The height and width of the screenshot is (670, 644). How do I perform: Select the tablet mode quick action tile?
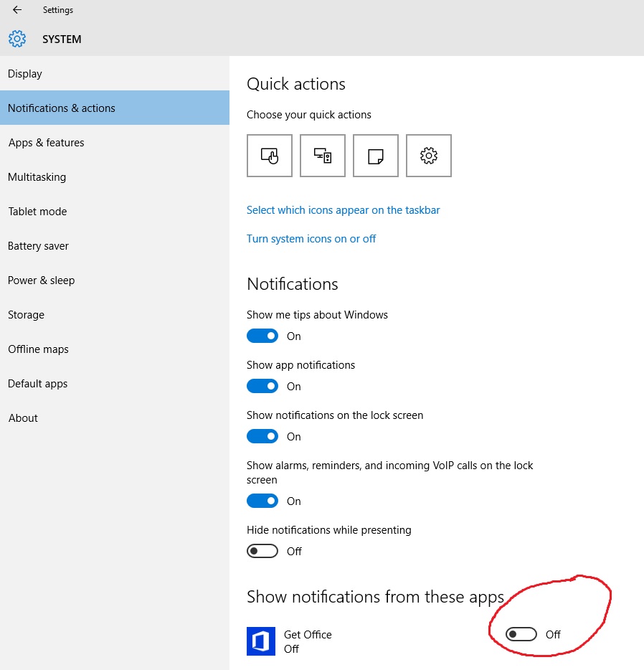(x=270, y=156)
